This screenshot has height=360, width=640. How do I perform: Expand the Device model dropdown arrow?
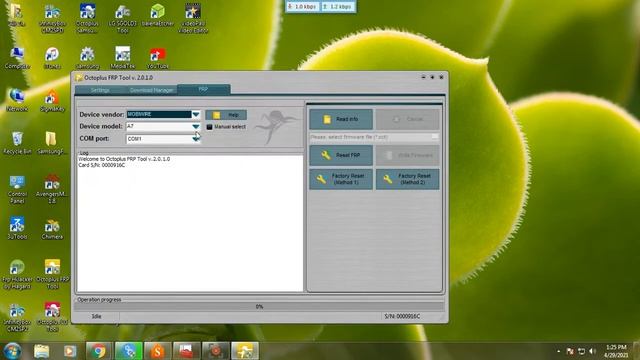click(196, 127)
